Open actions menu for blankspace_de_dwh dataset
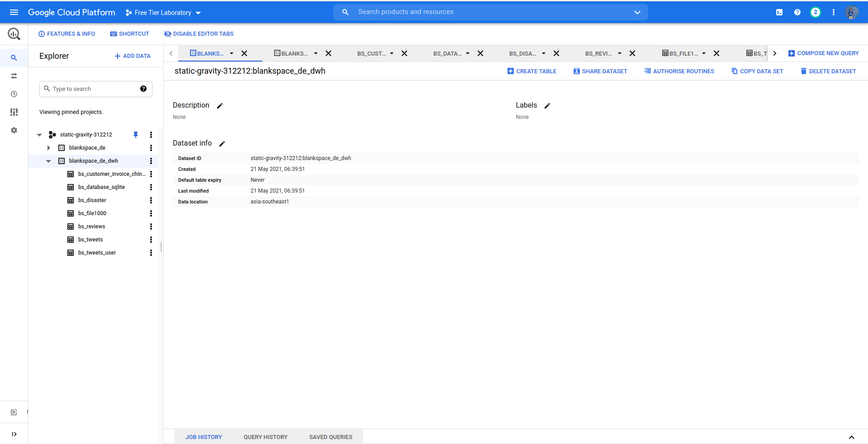Image resolution: width=868 pixels, height=444 pixels. coord(151,161)
